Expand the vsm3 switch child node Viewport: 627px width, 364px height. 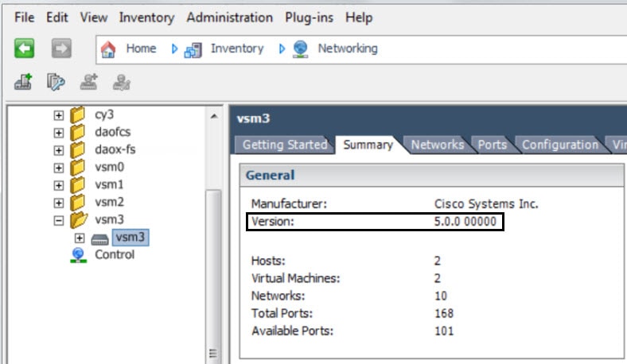click(80, 238)
